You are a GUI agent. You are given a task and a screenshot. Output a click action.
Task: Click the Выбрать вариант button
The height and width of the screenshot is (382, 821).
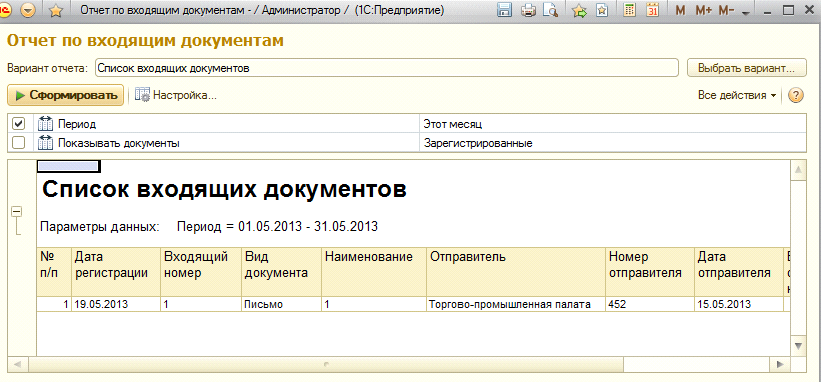coord(746,68)
